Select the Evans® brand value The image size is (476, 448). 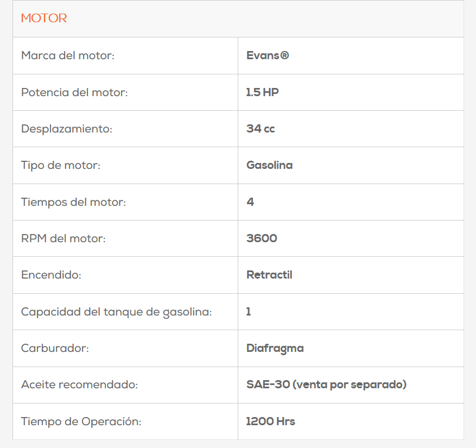(268, 55)
